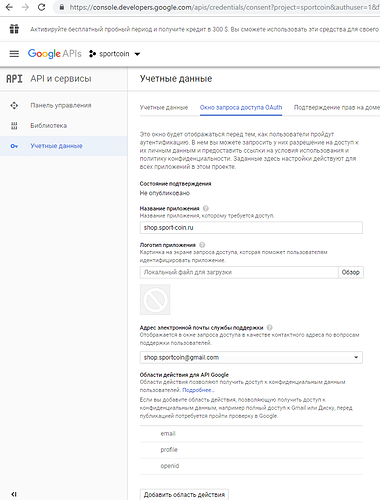Click help icon next to Название приложения
Image resolution: width=380 pixels, height=500 pixels.
[206, 208]
